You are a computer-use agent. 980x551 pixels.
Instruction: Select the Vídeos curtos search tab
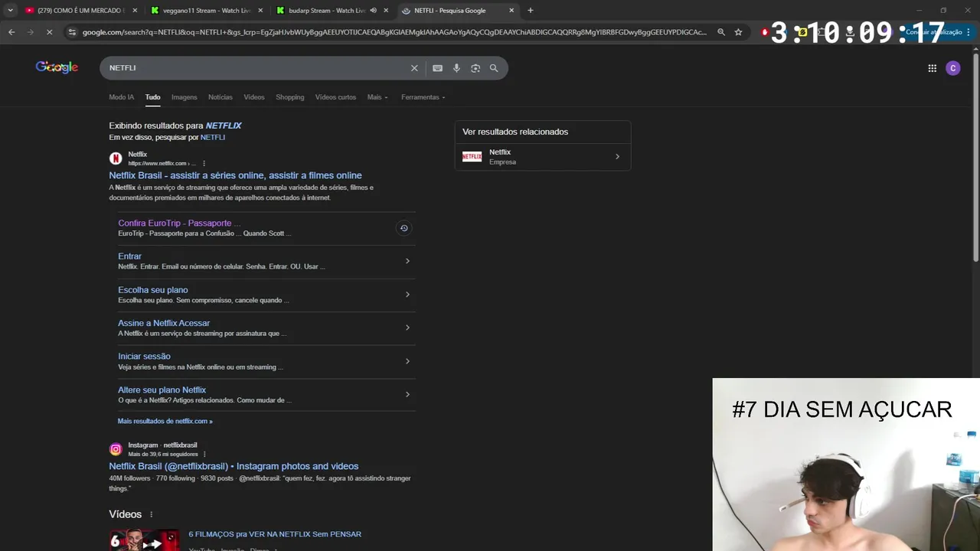[335, 97]
